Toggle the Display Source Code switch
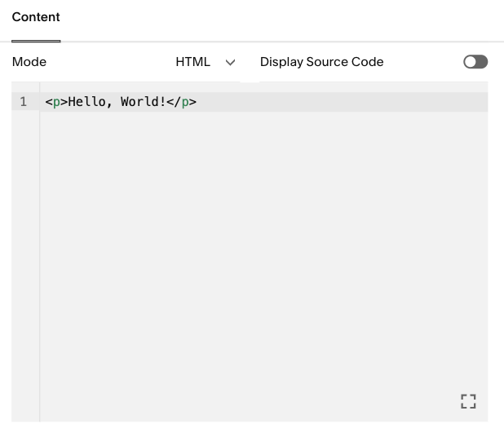 tap(475, 62)
